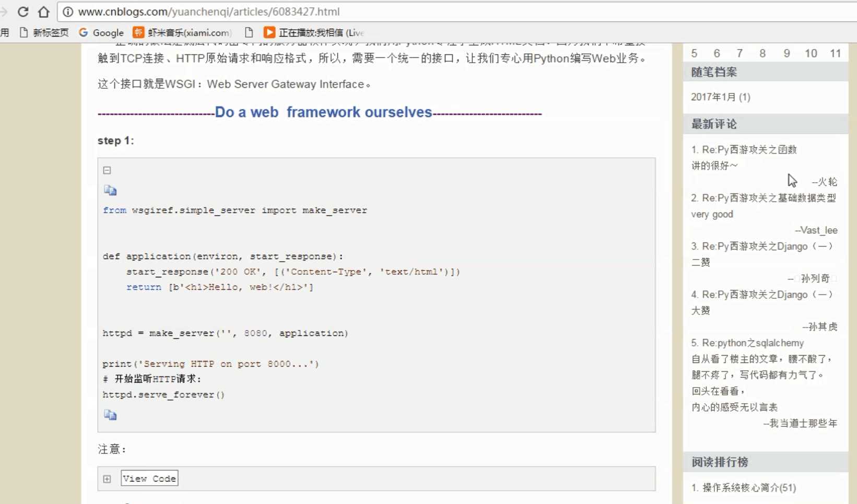Image resolution: width=857 pixels, height=504 pixels.
Task: Click code line 'httpd.serve_forever()'
Action: (x=163, y=395)
